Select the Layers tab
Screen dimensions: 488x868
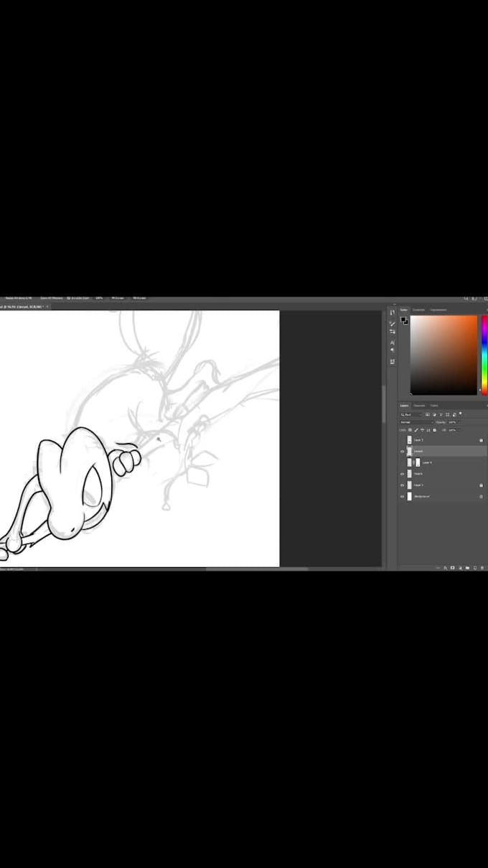(x=404, y=406)
